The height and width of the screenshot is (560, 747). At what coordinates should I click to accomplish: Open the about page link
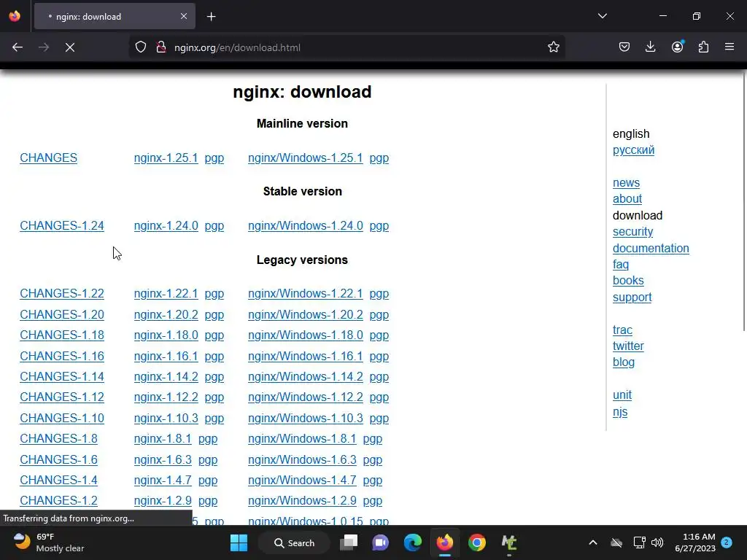627,199
